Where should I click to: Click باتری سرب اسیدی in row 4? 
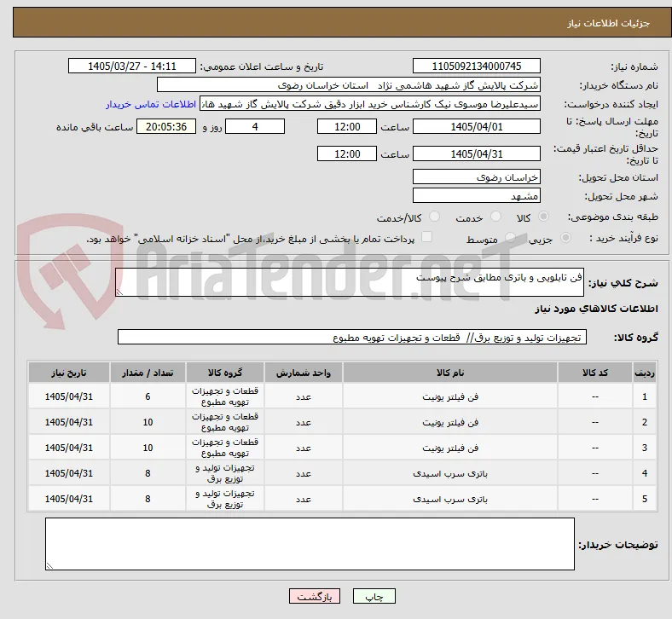coord(450,473)
